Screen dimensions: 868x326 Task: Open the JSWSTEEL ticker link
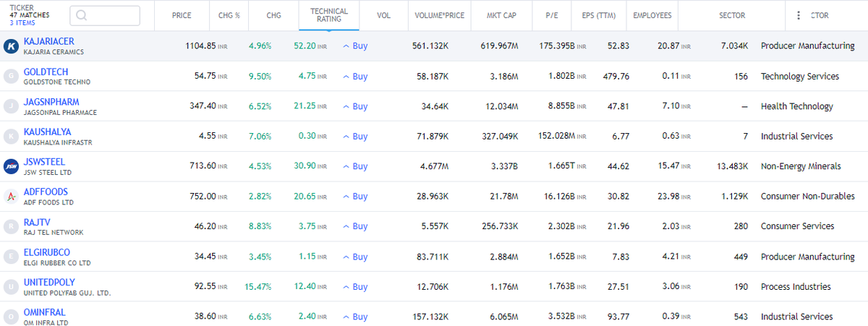(46, 162)
